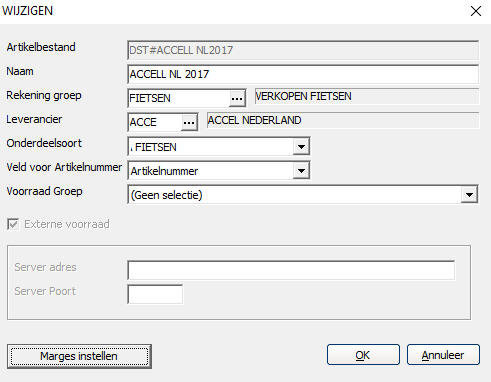Click the Onderdeelsoort label
Image resolution: width=491 pixels, height=382 pixels.
point(44,143)
